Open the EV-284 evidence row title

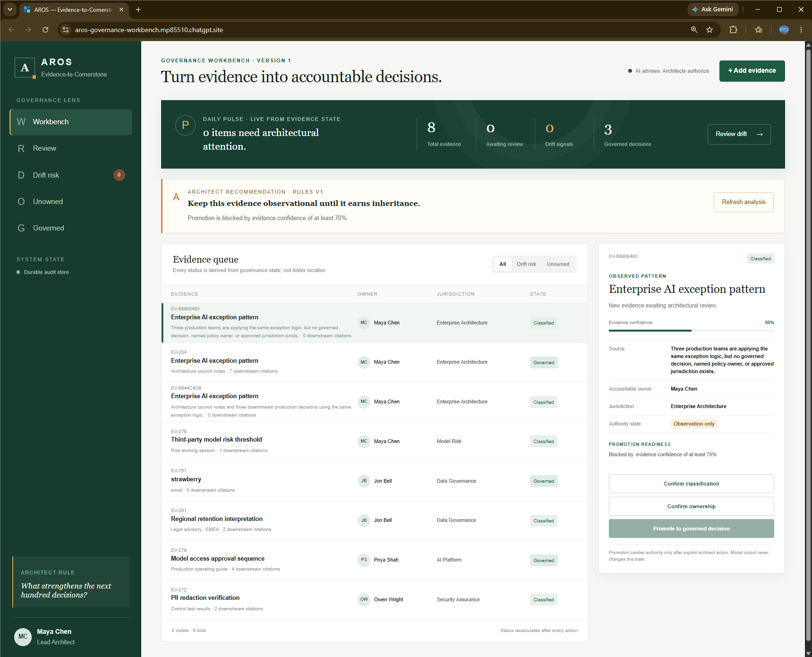coord(214,361)
